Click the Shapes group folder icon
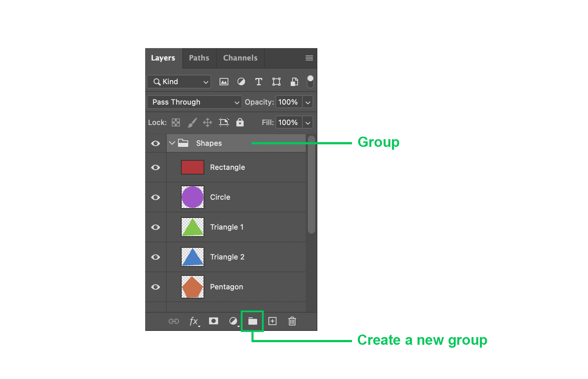 tap(183, 143)
